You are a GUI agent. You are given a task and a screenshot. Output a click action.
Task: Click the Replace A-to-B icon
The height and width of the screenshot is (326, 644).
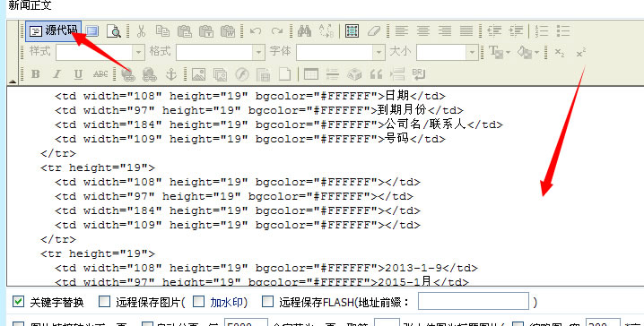pyautogui.click(x=326, y=31)
